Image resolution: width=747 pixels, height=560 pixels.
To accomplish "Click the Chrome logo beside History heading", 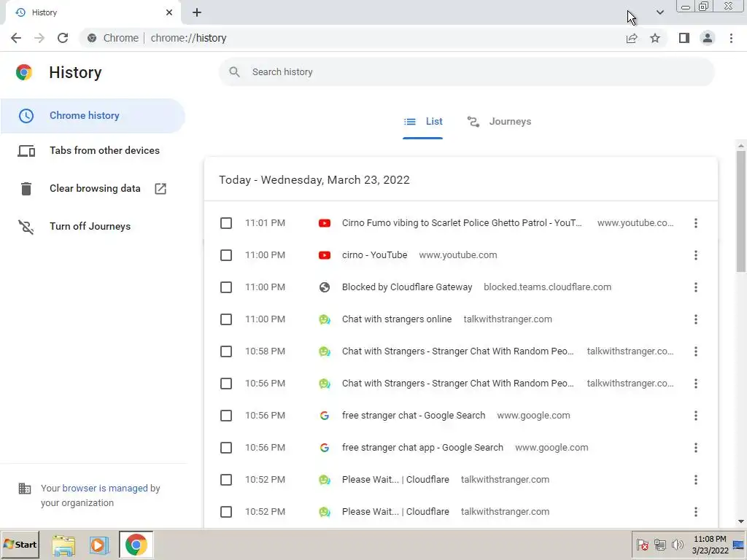I will tap(24, 72).
